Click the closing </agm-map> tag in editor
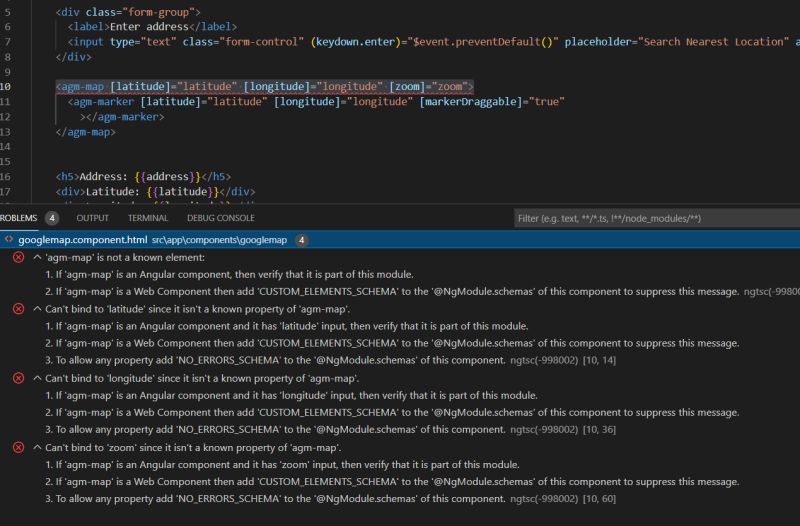The height and width of the screenshot is (526, 800). pyautogui.click(x=85, y=132)
